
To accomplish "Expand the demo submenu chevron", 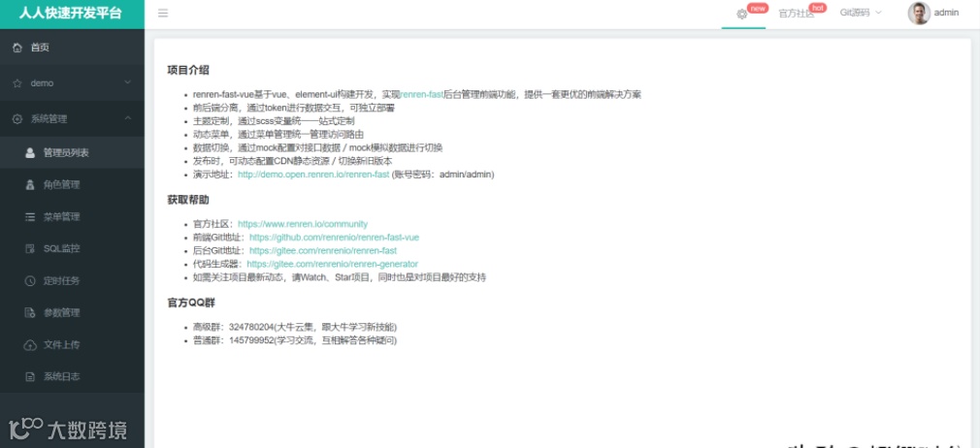I will (127, 82).
